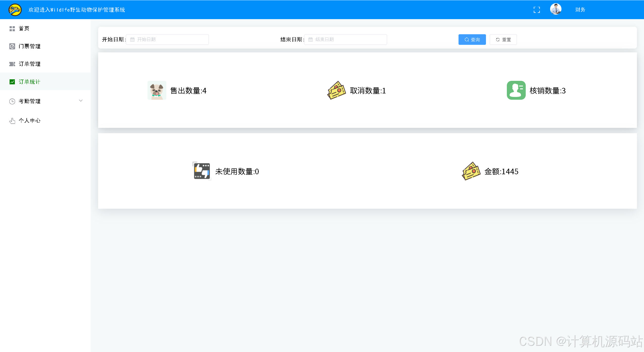Open 个人中心 menu item
Screen dimensions: 644x352
[45, 121]
